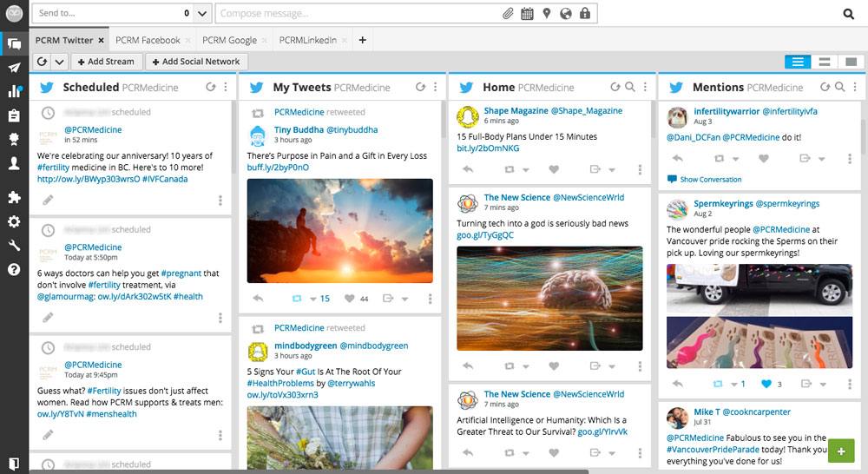This screenshot has width=868, height=474.
Task: Edit the anniversary scheduled tweet with pencil icon
Action: coord(48,200)
